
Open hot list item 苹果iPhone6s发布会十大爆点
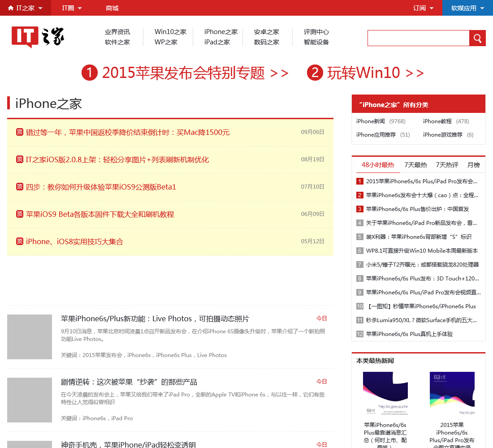(x=422, y=195)
